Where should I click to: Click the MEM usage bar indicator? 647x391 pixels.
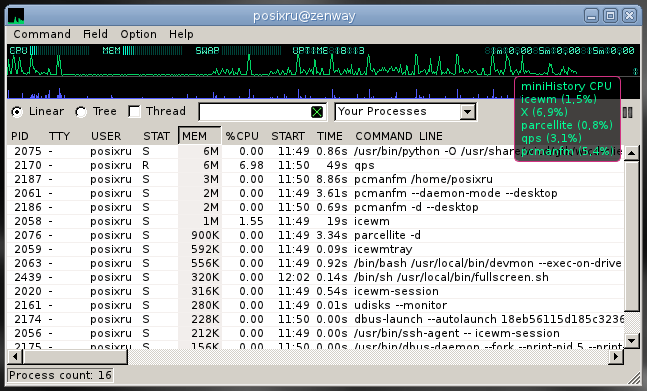click(x=142, y=51)
